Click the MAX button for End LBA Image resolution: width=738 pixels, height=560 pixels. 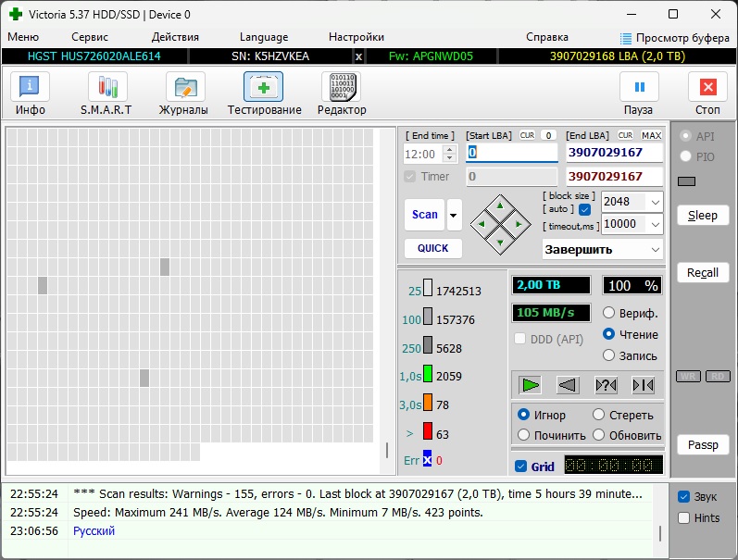click(x=651, y=135)
